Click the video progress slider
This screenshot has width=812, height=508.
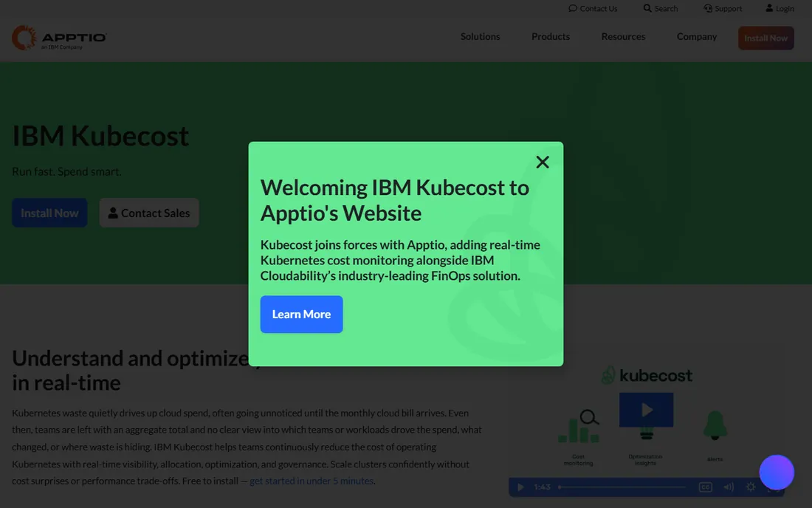[x=622, y=487]
